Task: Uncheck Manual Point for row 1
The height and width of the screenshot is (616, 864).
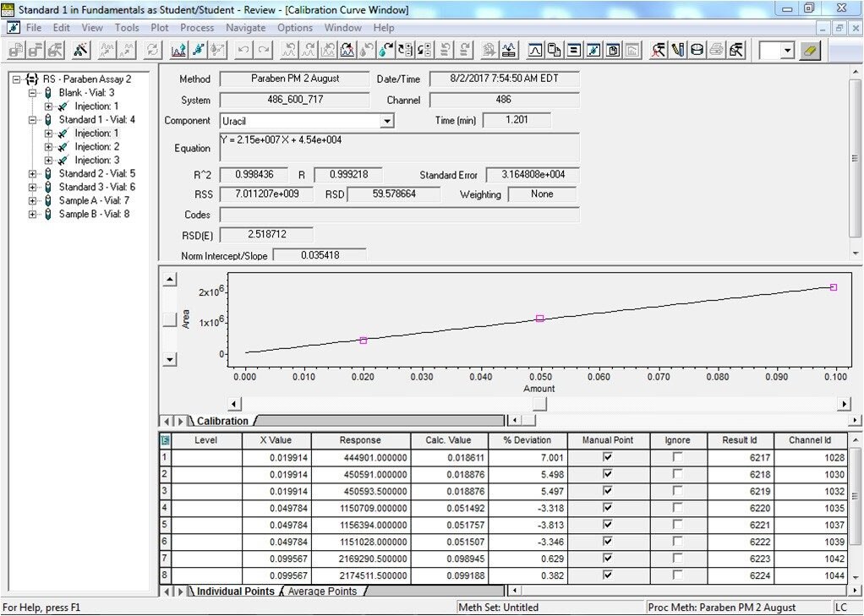Action: 607,457
